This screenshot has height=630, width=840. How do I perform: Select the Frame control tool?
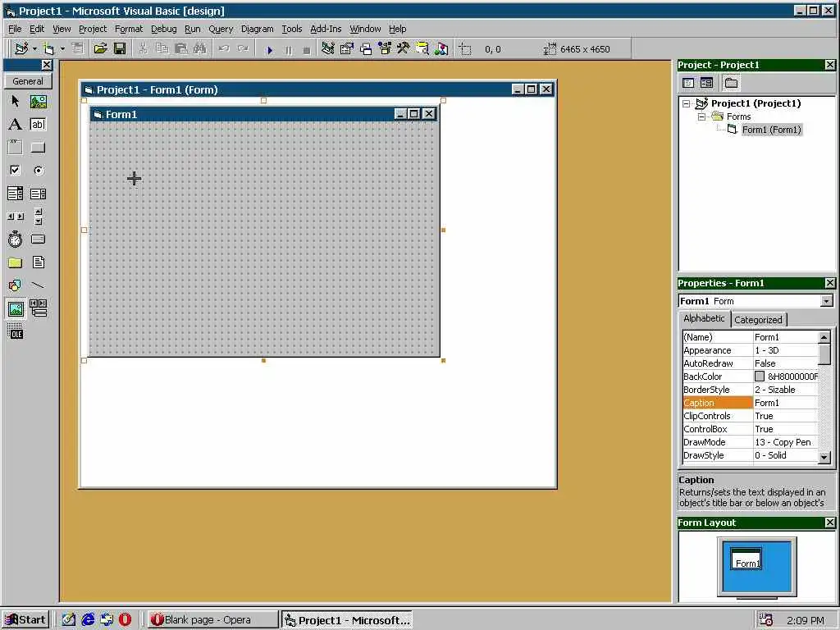coord(15,148)
